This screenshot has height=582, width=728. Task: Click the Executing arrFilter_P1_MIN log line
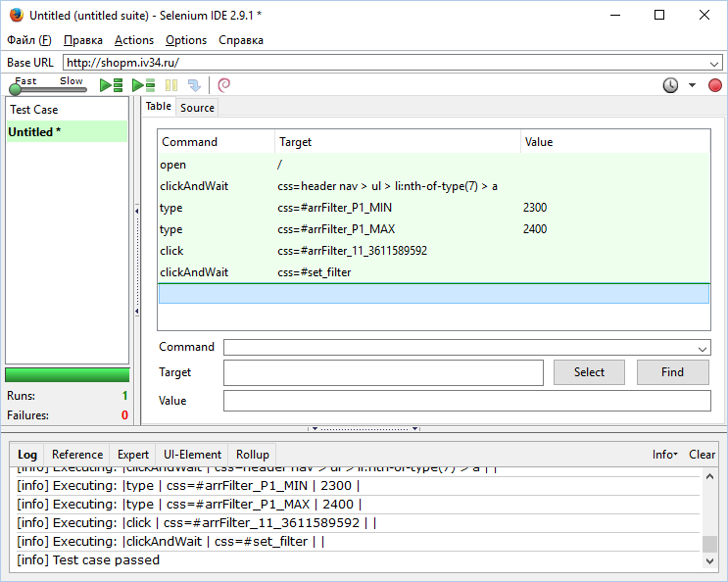pos(188,486)
